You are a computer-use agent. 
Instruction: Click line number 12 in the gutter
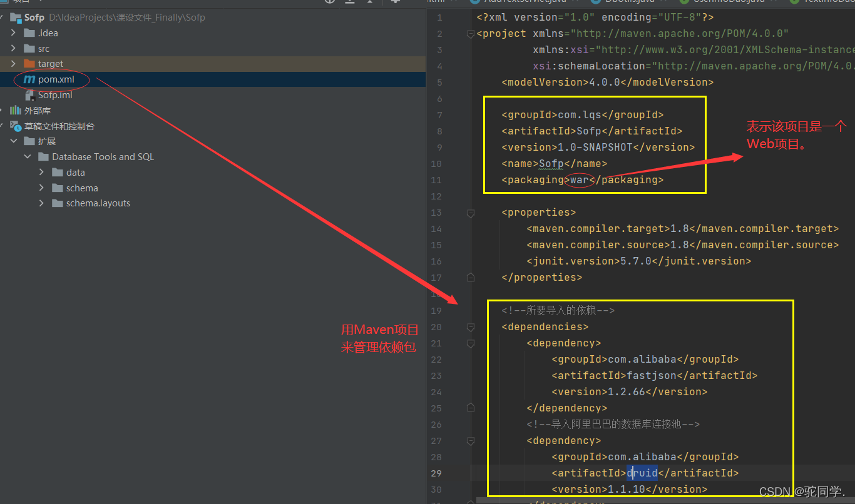[436, 196]
